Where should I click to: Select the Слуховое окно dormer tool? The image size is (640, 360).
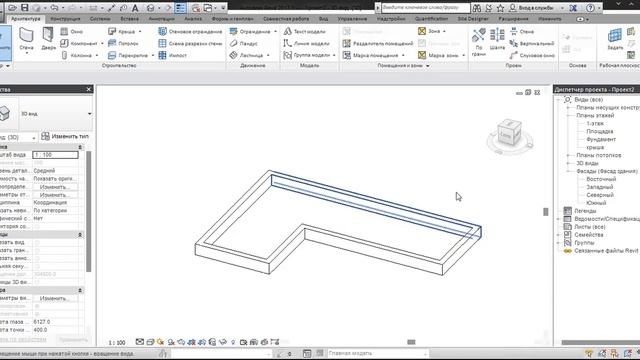(x=532, y=55)
